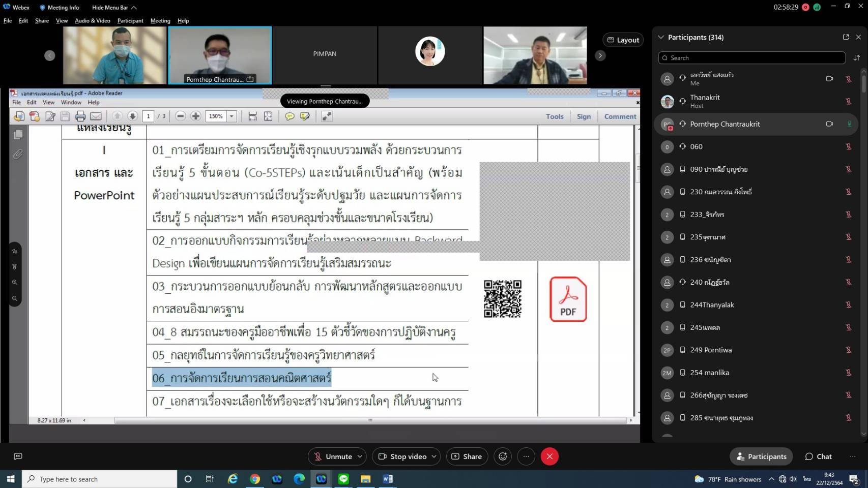This screenshot has height=488, width=868.
Task: Click the participant Search field
Action: tap(751, 58)
